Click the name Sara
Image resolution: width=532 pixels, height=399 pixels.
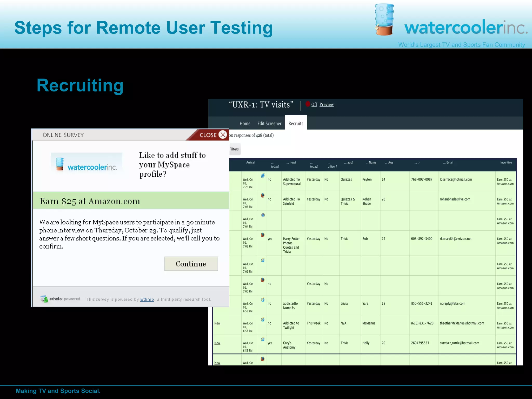pyautogui.click(x=365, y=303)
